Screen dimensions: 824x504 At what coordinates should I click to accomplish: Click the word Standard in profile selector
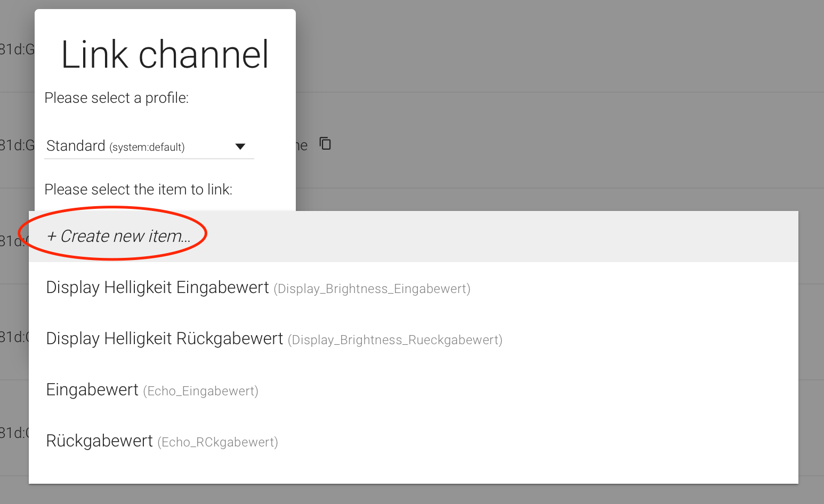[76, 146]
